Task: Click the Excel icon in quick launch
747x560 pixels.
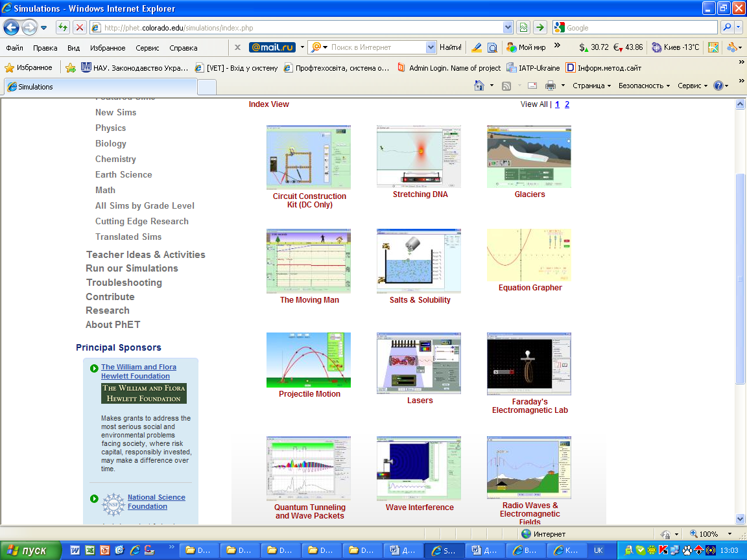Action: pyautogui.click(x=89, y=550)
